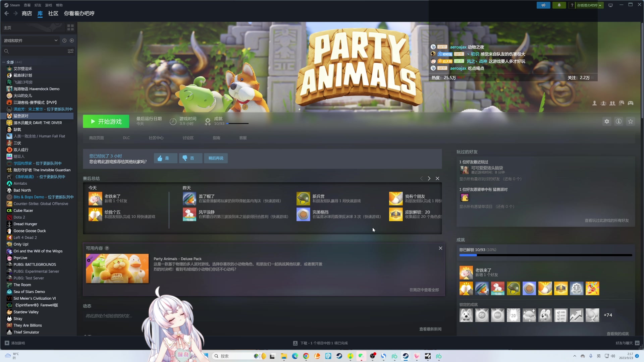Collapse the 全部 games list
Screen dimensions: 644x362
tap(4, 62)
